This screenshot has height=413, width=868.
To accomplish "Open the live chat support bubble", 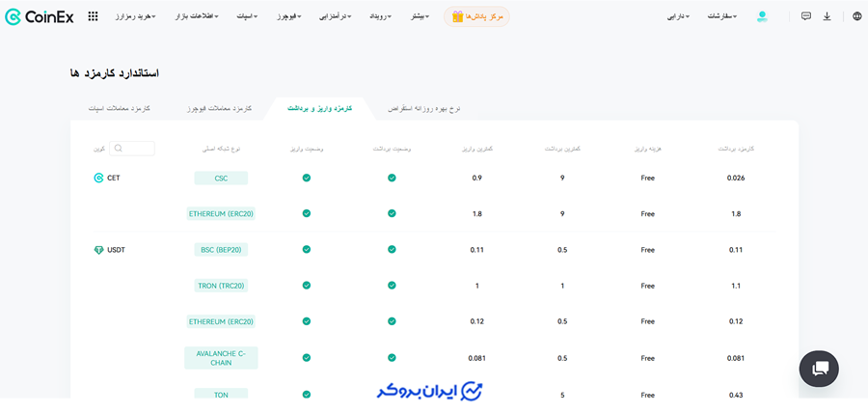I will [x=819, y=369].
